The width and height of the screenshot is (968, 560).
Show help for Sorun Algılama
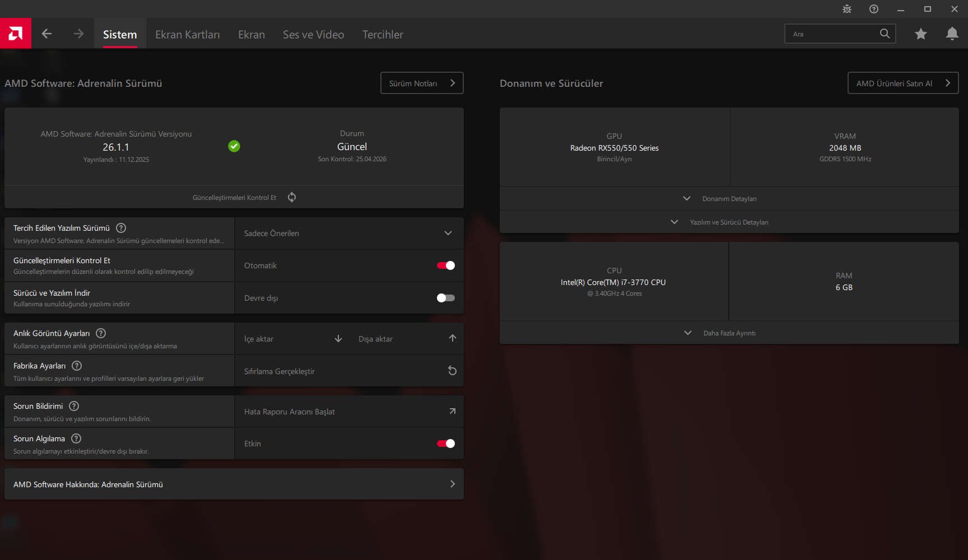(76, 438)
